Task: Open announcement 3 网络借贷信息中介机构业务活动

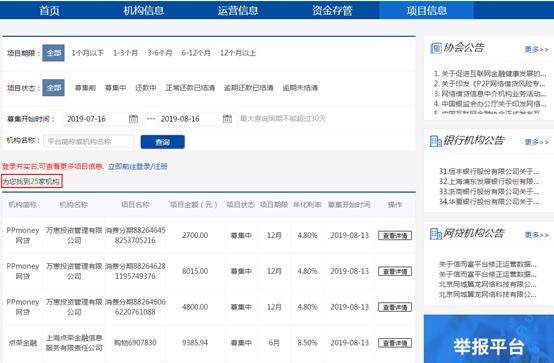Action: pos(490,94)
